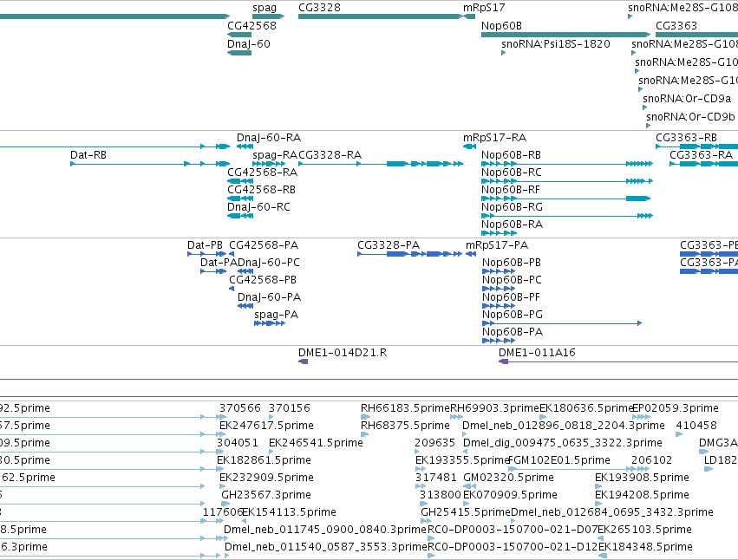This screenshot has height=560, width=738.
Task: Select transcript CG42568-RA
Action: pos(262,173)
